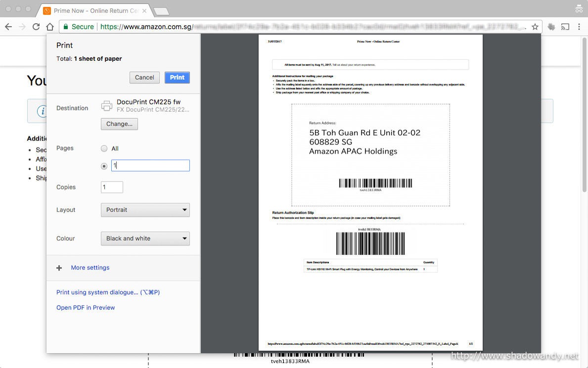Open the Layout dropdown set to Portrait
This screenshot has height=368, width=588.
coord(145,210)
